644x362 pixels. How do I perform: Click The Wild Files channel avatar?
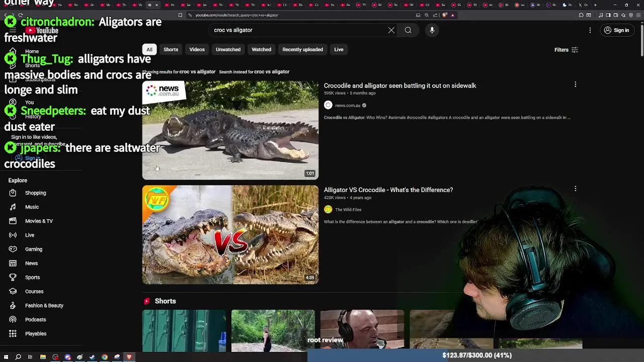point(328,210)
